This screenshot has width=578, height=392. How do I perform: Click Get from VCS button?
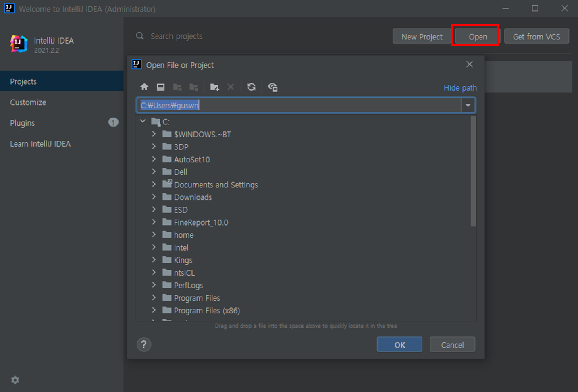pyautogui.click(x=536, y=37)
